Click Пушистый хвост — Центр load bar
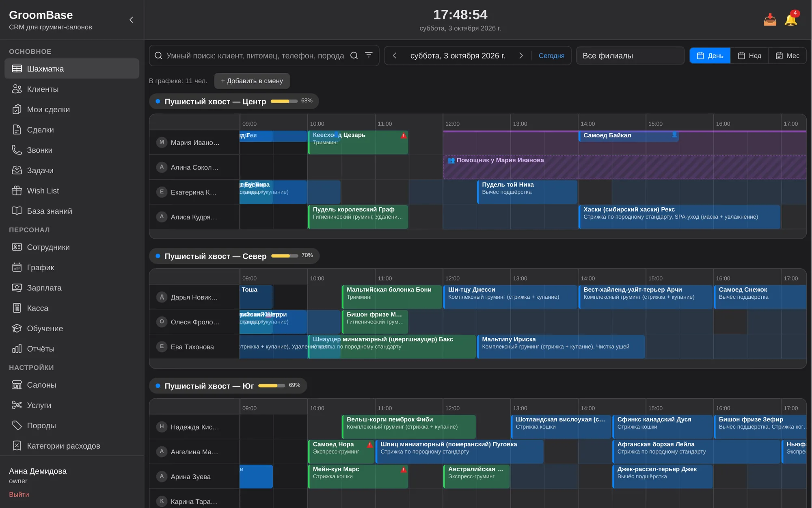 pyautogui.click(x=284, y=101)
